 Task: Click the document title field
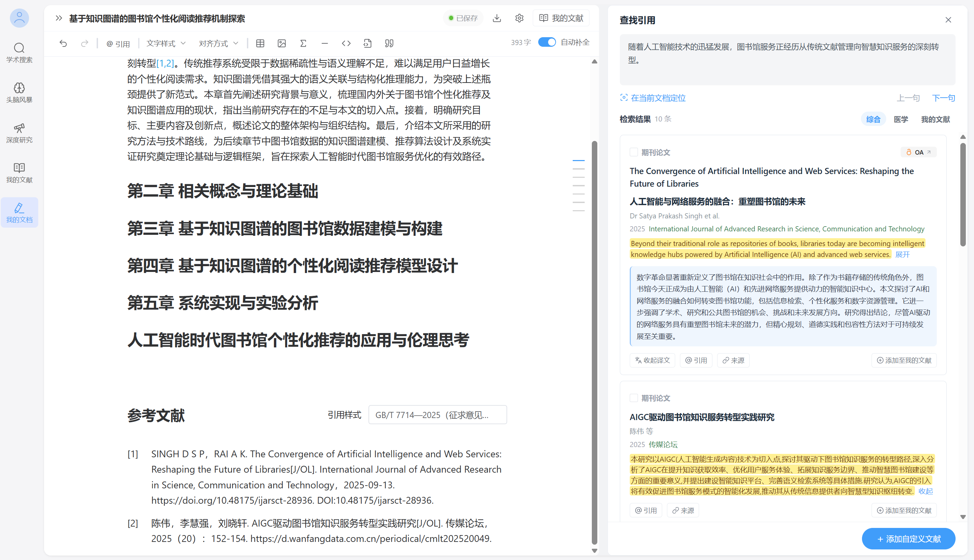pos(157,18)
